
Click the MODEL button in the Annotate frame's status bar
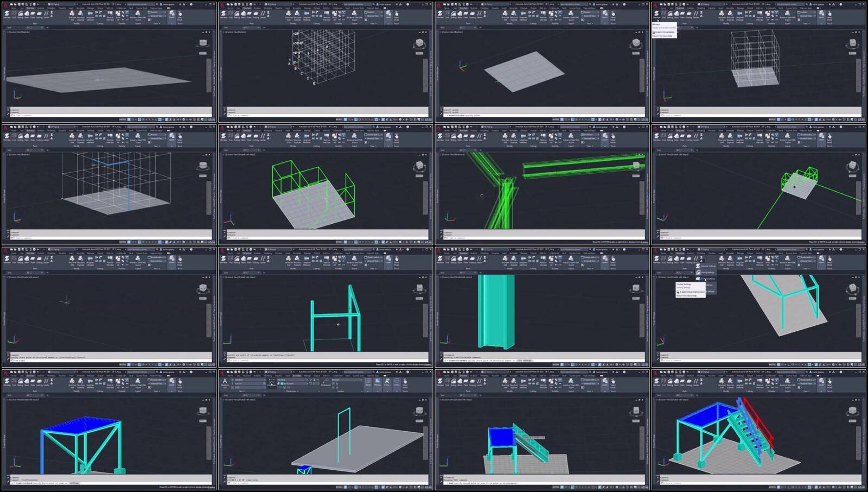click(339, 487)
